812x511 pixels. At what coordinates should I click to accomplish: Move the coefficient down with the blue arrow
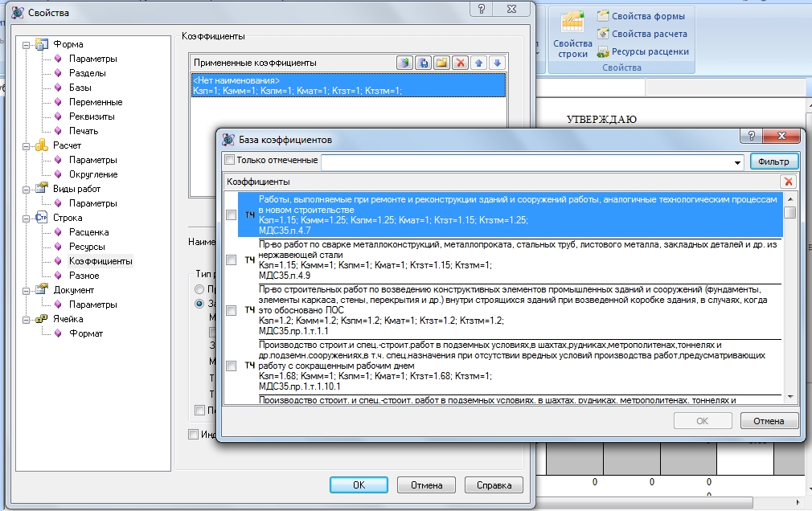[498, 63]
